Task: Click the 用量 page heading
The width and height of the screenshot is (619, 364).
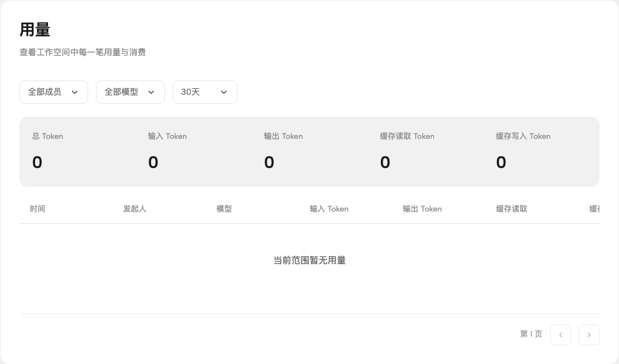Action: coord(35,30)
